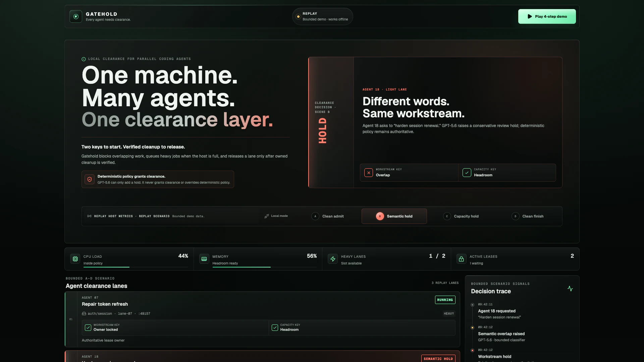Click the vertical HOLD decision label
The image size is (644, 362).
click(322, 131)
